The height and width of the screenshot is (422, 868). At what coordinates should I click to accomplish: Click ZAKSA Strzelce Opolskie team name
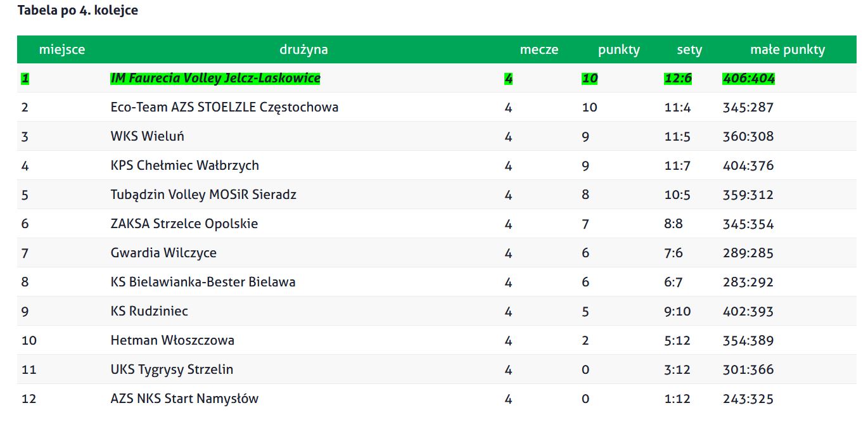click(x=184, y=224)
